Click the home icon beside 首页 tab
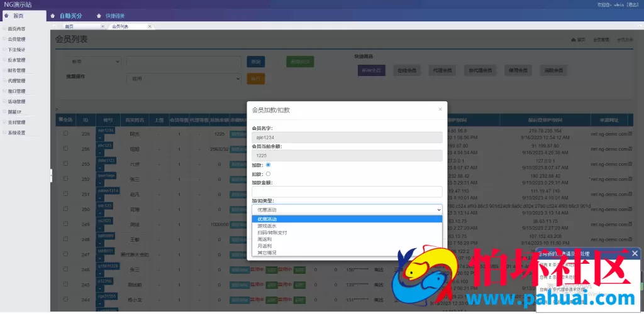 (x=6, y=16)
